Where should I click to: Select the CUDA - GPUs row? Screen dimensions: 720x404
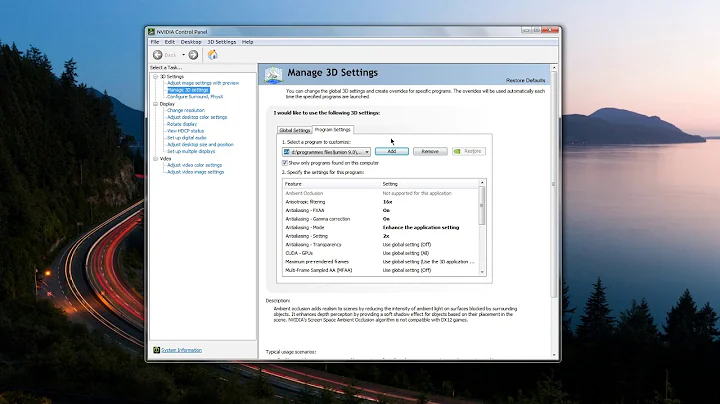[x=380, y=253]
